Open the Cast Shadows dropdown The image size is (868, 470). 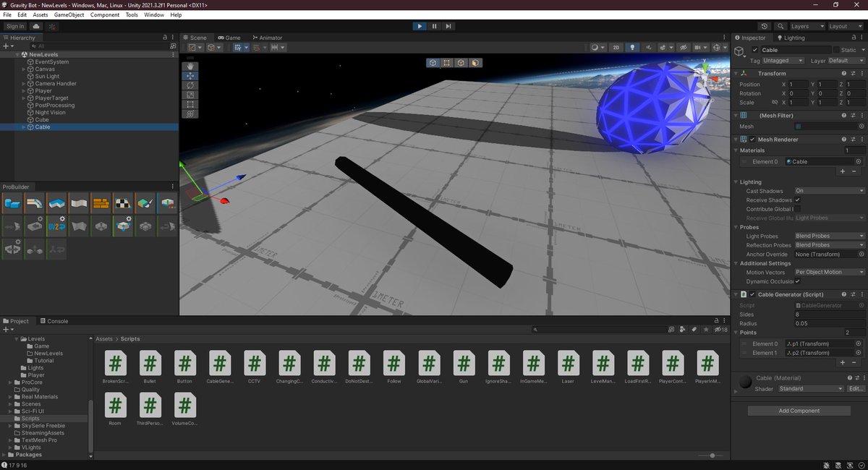(x=829, y=191)
